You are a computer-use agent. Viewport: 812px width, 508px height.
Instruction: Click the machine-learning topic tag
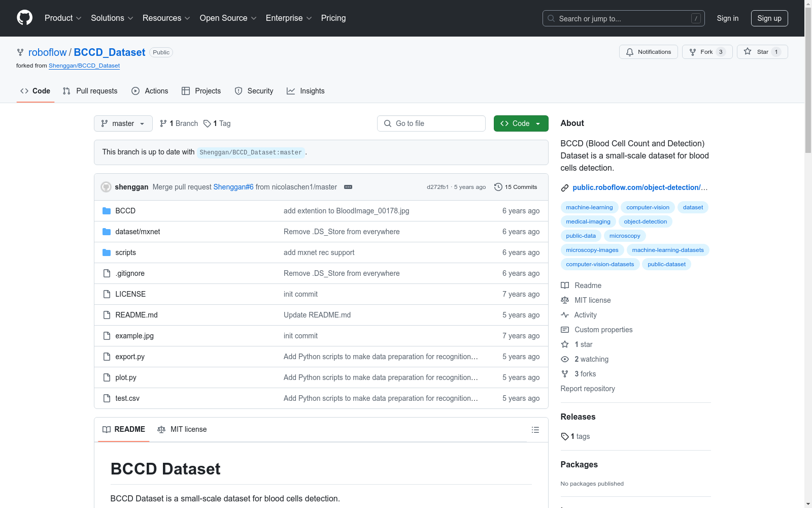589,207
